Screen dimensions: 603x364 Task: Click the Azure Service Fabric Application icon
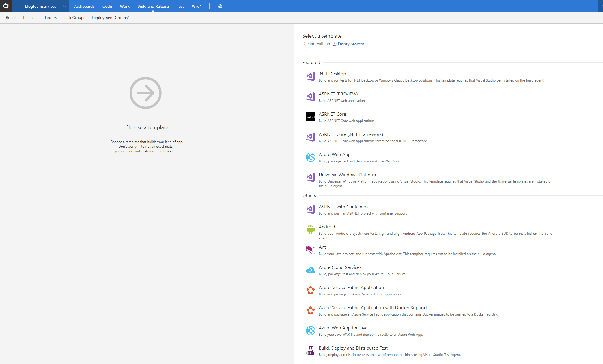(311, 290)
